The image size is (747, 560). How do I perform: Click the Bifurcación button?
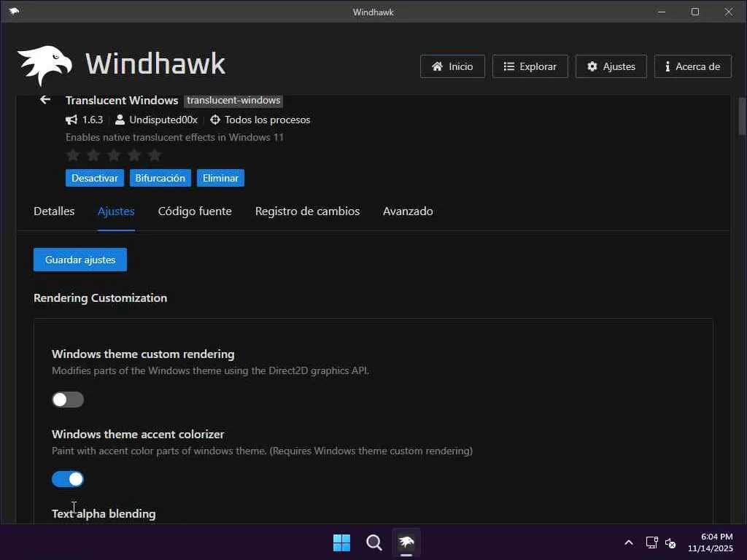coord(160,178)
